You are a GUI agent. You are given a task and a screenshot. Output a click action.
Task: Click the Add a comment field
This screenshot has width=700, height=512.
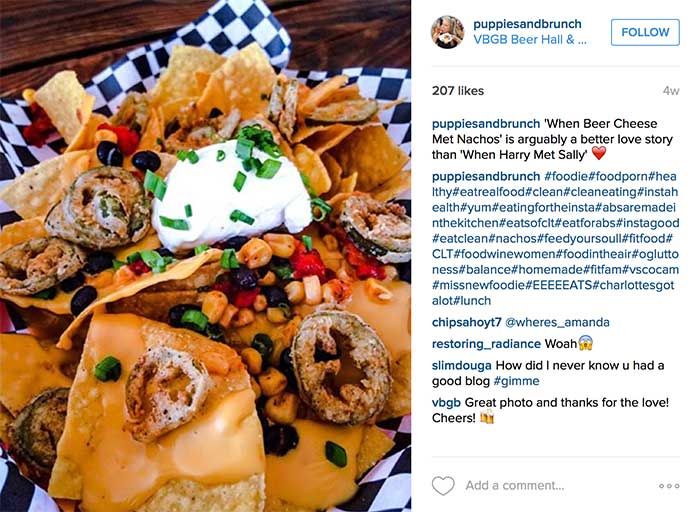click(x=515, y=485)
